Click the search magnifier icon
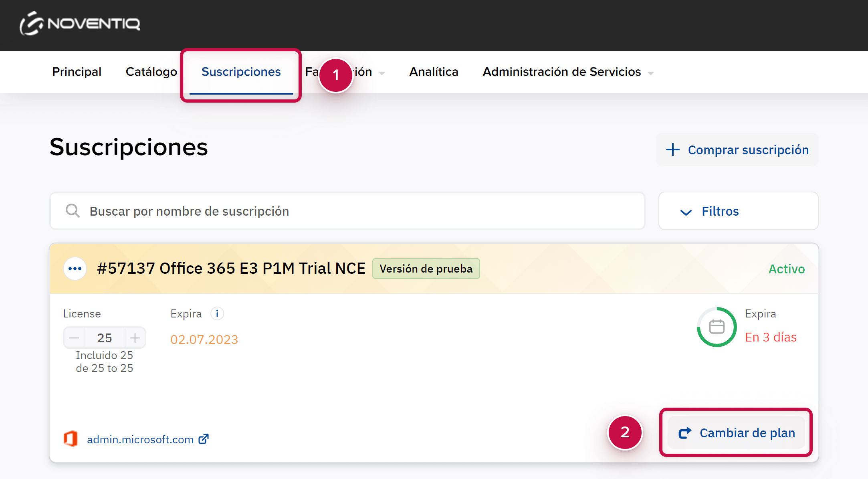 [x=73, y=211]
